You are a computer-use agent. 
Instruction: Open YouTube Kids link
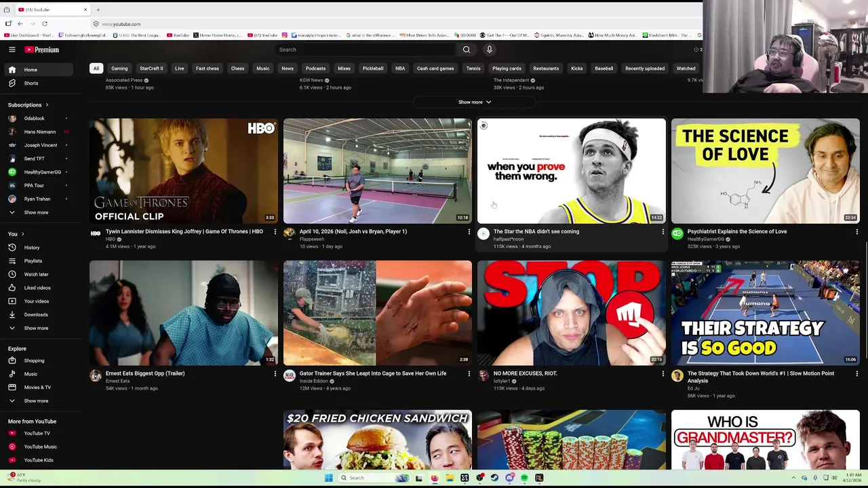(x=38, y=460)
